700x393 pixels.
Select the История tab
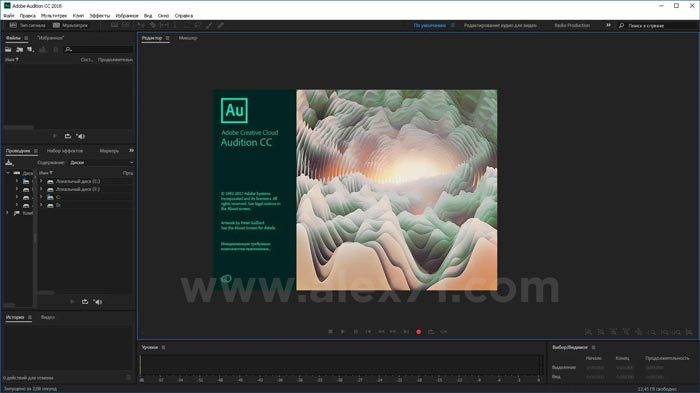click(x=15, y=317)
